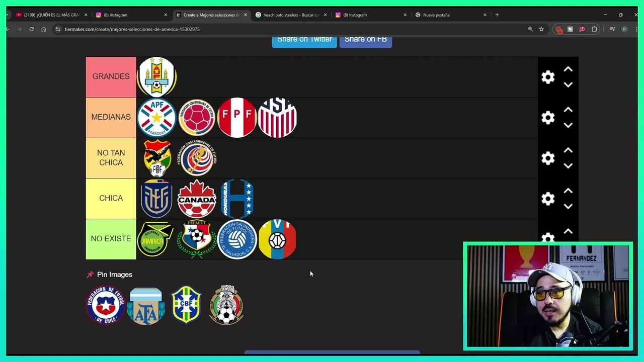The image size is (644, 362).
Task: Open the tab search dropdown arrow
Action: pyautogui.click(x=8, y=15)
